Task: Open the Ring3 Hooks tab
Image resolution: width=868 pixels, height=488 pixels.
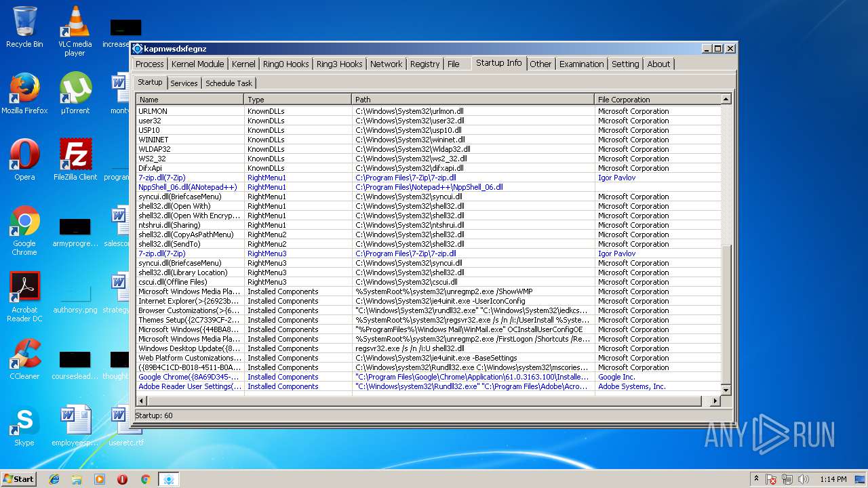Action: point(339,64)
